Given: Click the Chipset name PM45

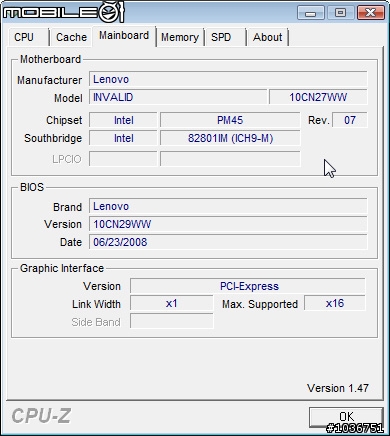Looking at the screenshot, I should [x=230, y=120].
